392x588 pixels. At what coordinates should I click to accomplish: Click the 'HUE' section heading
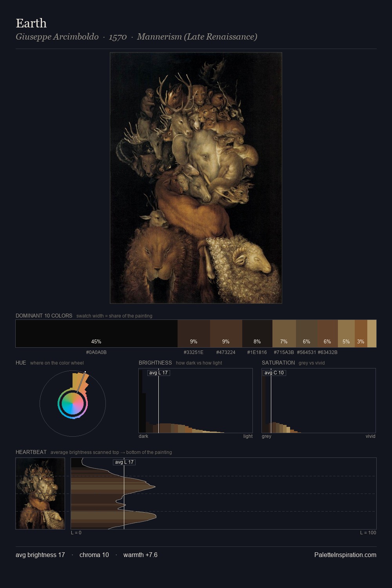tap(21, 363)
